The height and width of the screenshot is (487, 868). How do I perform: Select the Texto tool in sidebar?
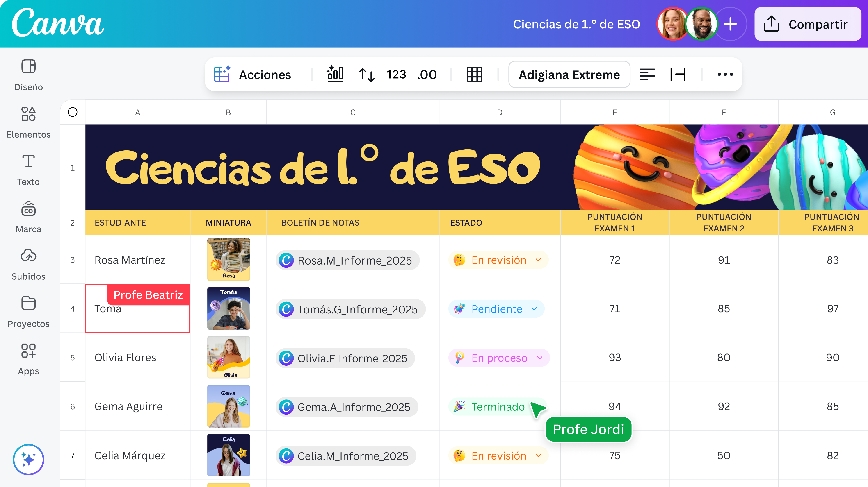click(x=28, y=169)
